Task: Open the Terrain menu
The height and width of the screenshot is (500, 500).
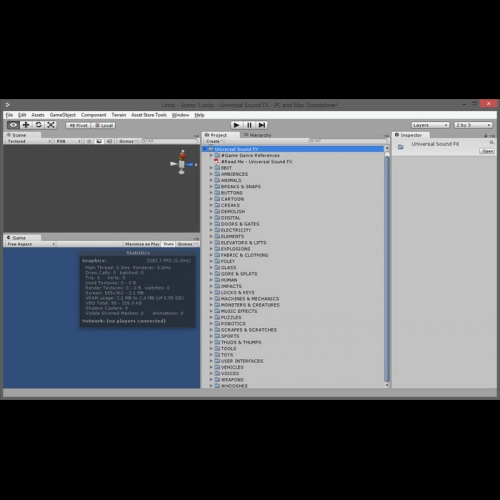Action: [119, 115]
